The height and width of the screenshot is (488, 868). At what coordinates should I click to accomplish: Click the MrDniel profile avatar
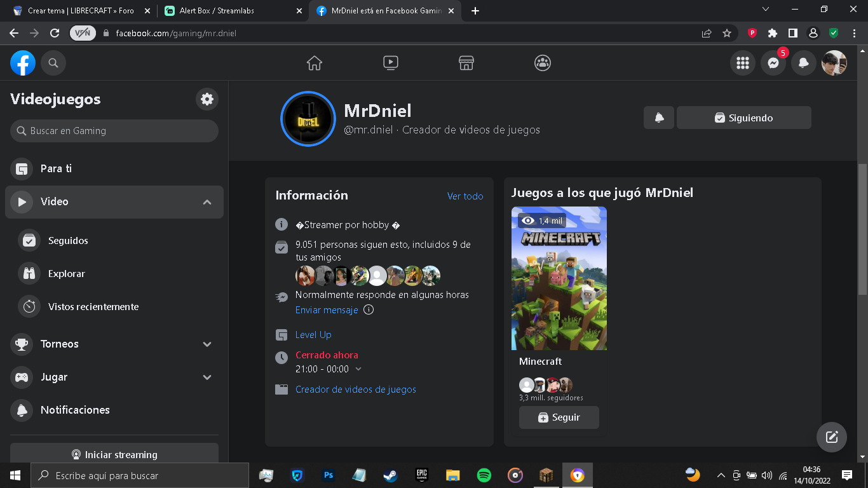pyautogui.click(x=308, y=119)
